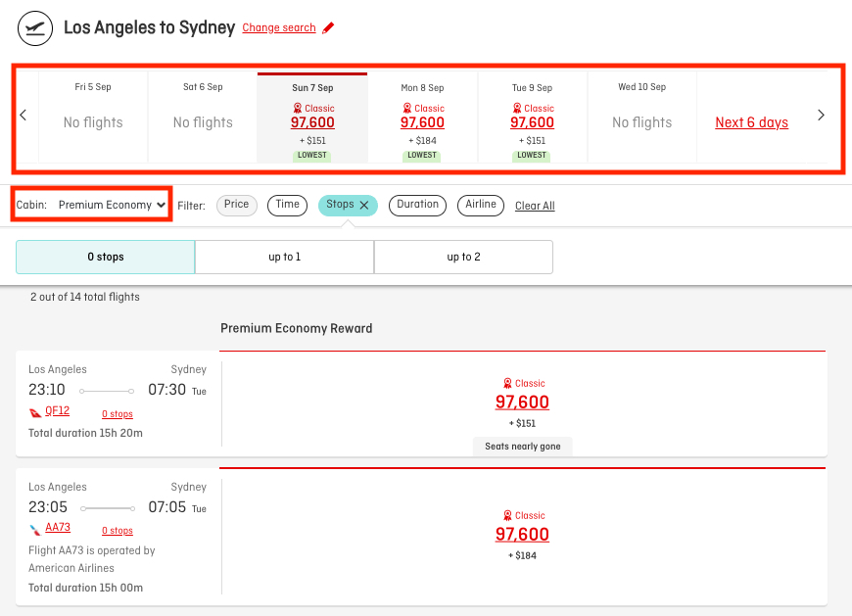852x616 pixels.
Task: Remove the Stops filter with its X icon
Action: (364, 206)
